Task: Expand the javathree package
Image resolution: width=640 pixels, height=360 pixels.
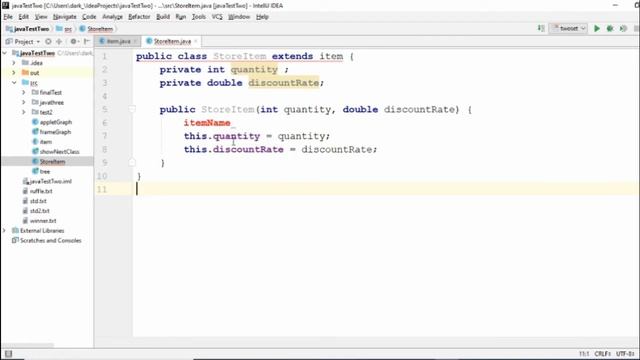Action: coord(24,102)
